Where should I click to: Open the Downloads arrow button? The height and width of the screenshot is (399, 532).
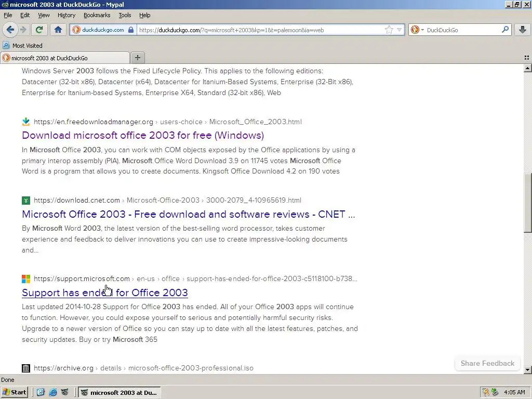[x=523, y=30]
